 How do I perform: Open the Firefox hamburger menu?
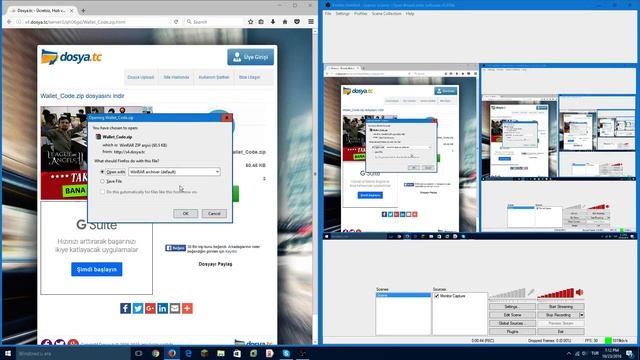311,22
